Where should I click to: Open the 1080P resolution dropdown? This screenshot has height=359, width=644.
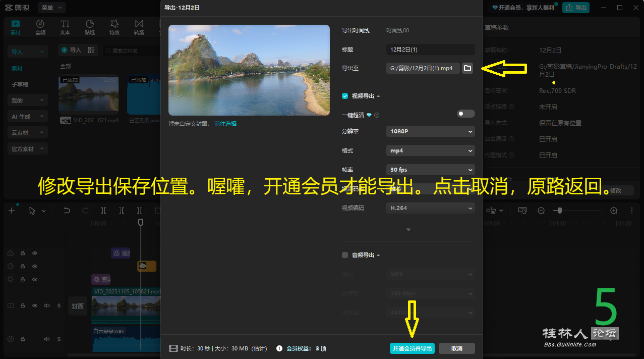pyautogui.click(x=430, y=131)
